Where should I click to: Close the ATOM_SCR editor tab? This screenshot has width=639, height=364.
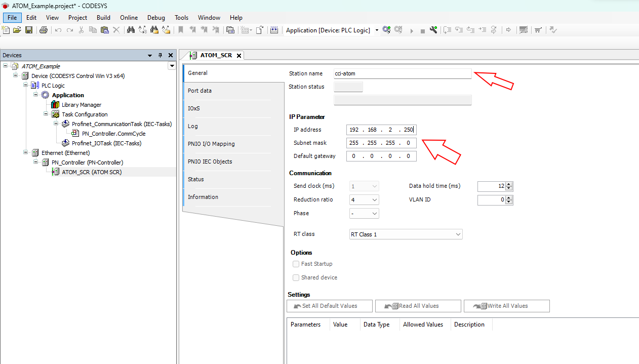point(239,55)
